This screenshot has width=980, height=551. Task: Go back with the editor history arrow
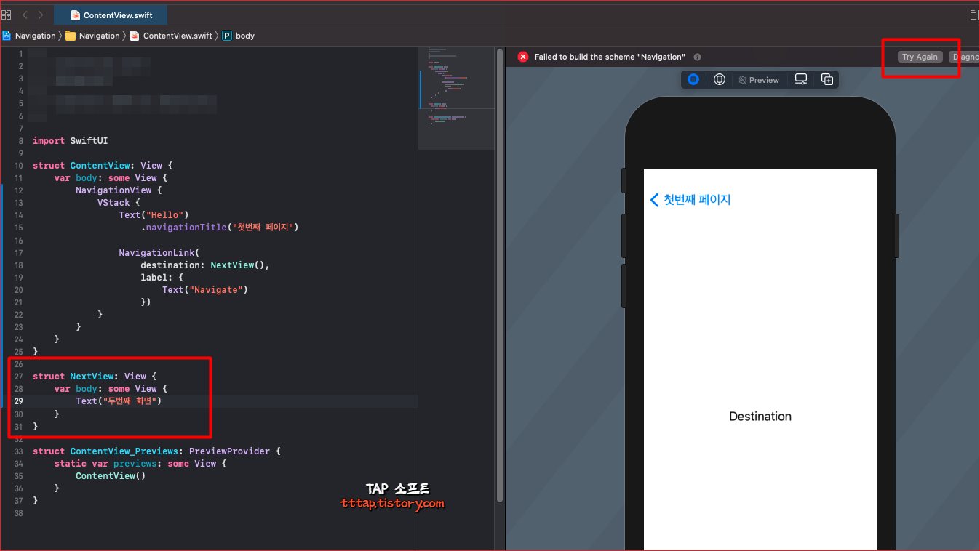tap(25, 15)
